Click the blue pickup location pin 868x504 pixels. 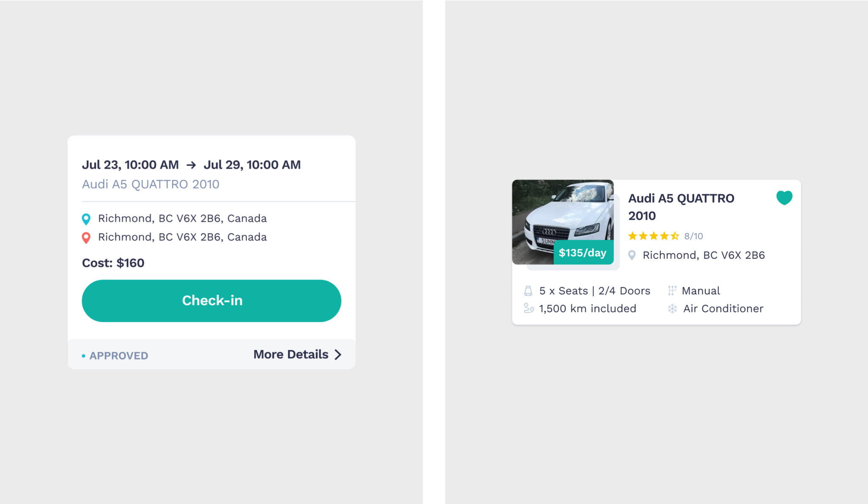[86, 219]
